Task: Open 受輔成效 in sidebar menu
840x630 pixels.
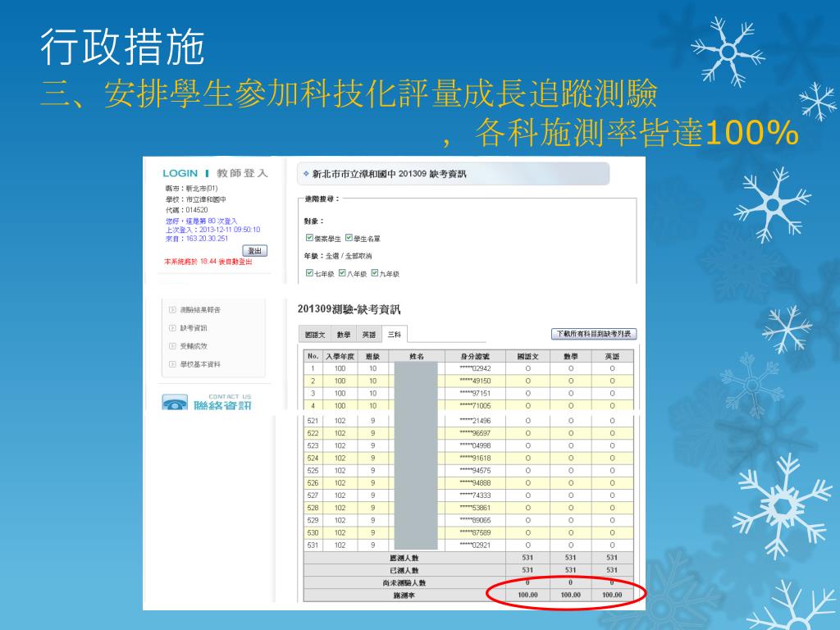Action: (194, 346)
